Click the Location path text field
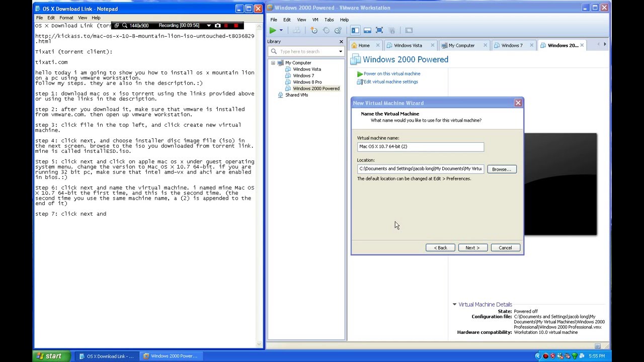Image resolution: width=644 pixels, height=362 pixels. pos(421,169)
